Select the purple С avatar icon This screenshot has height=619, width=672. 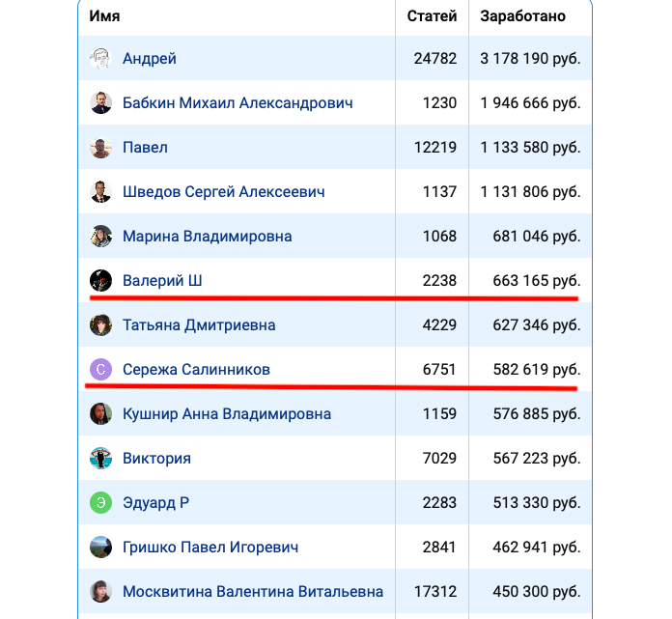click(100, 370)
